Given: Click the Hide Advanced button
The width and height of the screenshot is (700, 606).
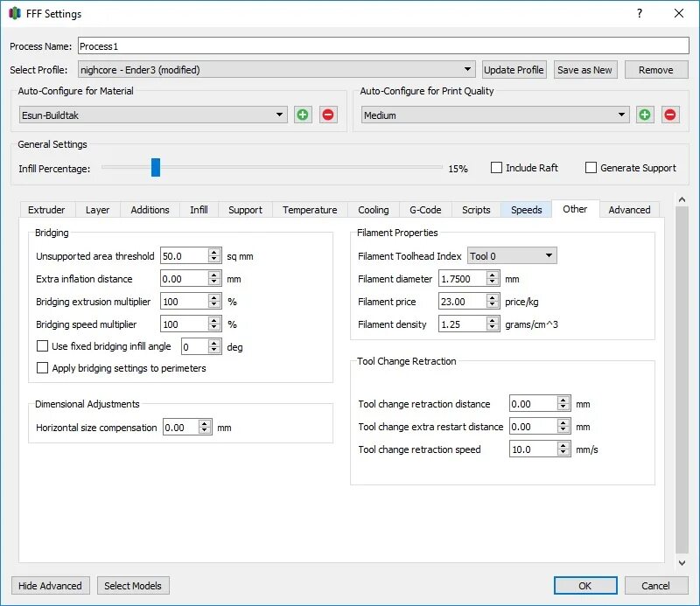Looking at the screenshot, I should point(51,586).
